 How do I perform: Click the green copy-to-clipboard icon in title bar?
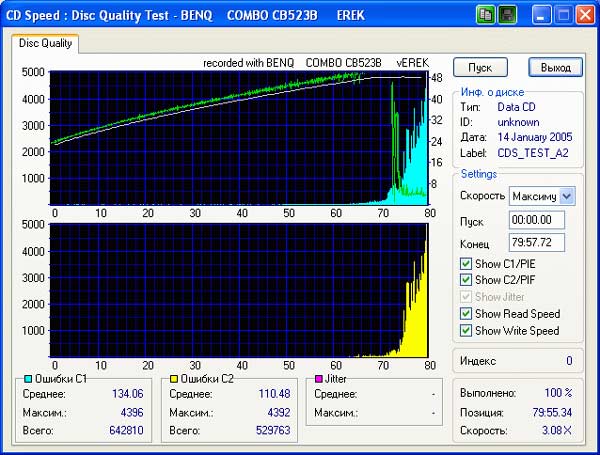pos(486,15)
